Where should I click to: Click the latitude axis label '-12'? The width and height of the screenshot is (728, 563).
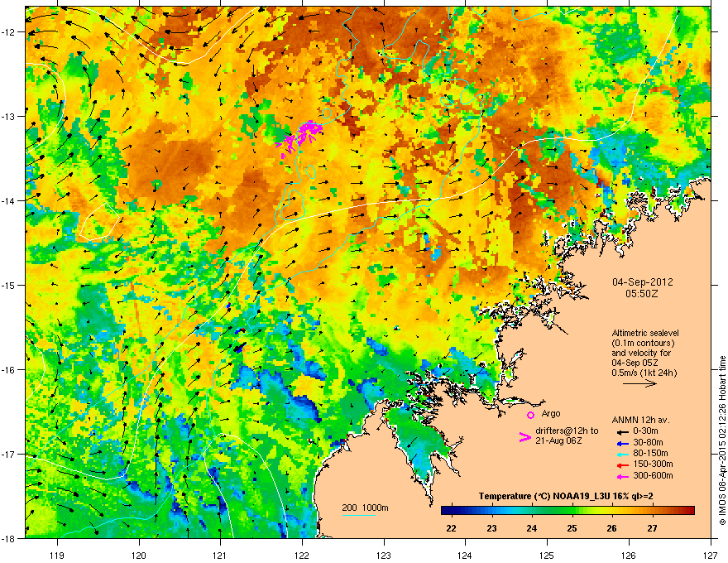point(8,31)
